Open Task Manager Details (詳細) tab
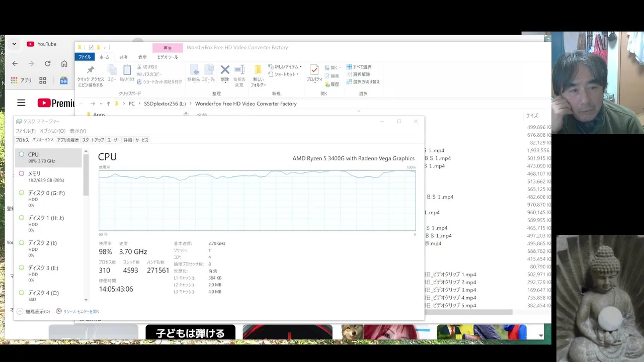644x362 pixels. pos(128,140)
